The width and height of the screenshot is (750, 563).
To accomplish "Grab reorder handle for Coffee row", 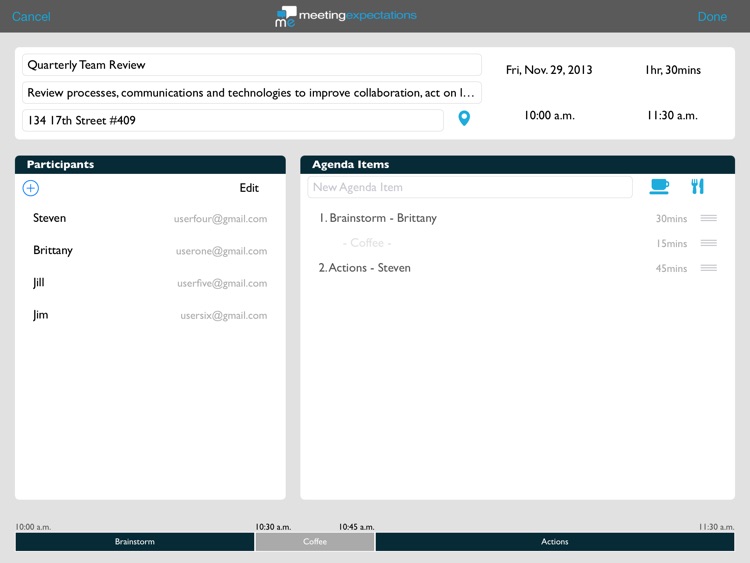I will (708, 243).
